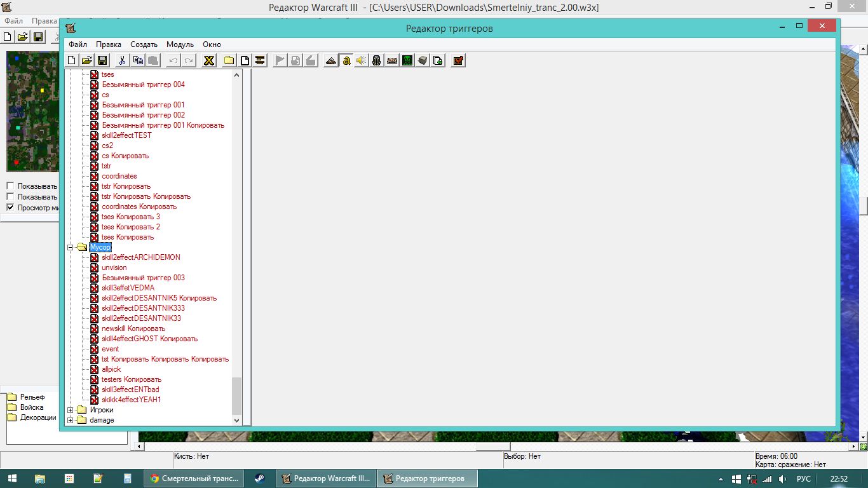Redo arrow in Trigger Editor toolbar

188,60
